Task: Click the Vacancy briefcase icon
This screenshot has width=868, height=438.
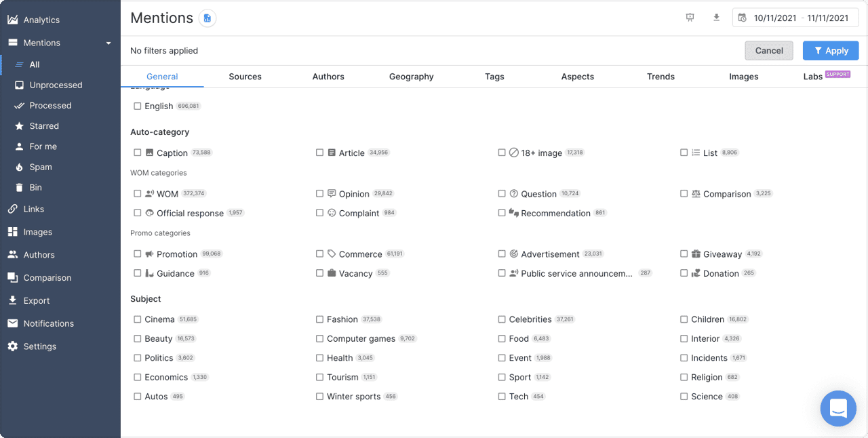Action: pyautogui.click(x=332, y=273)
